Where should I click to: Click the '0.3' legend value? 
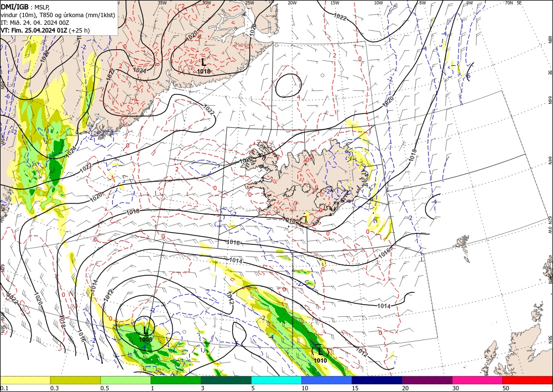(54, 388)
